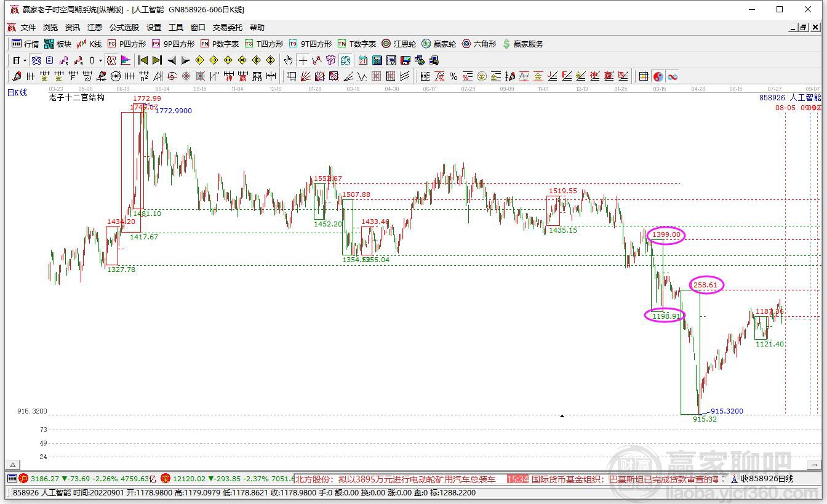Open the 浏览 menu

tap(50, 28)
